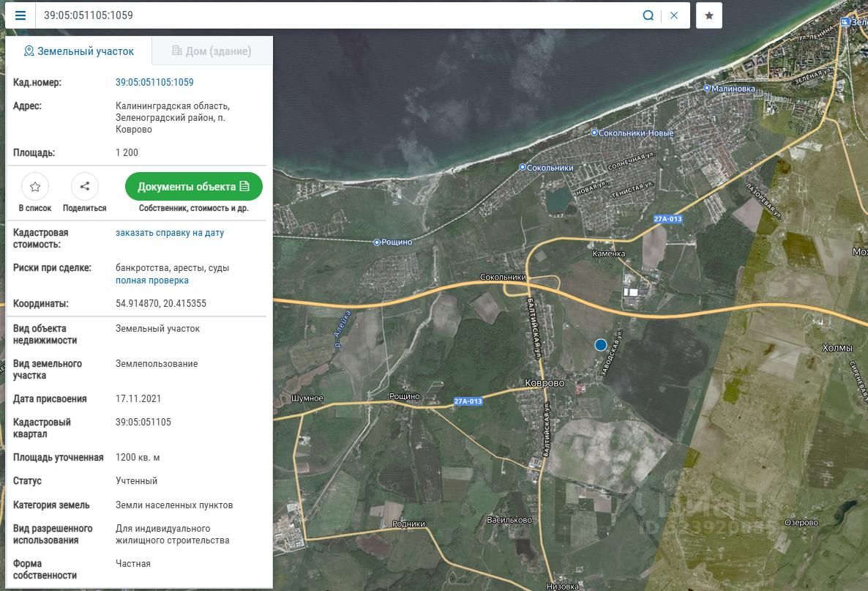
Task: Click the search magnifier icon
Action: (x=648, y=15)
